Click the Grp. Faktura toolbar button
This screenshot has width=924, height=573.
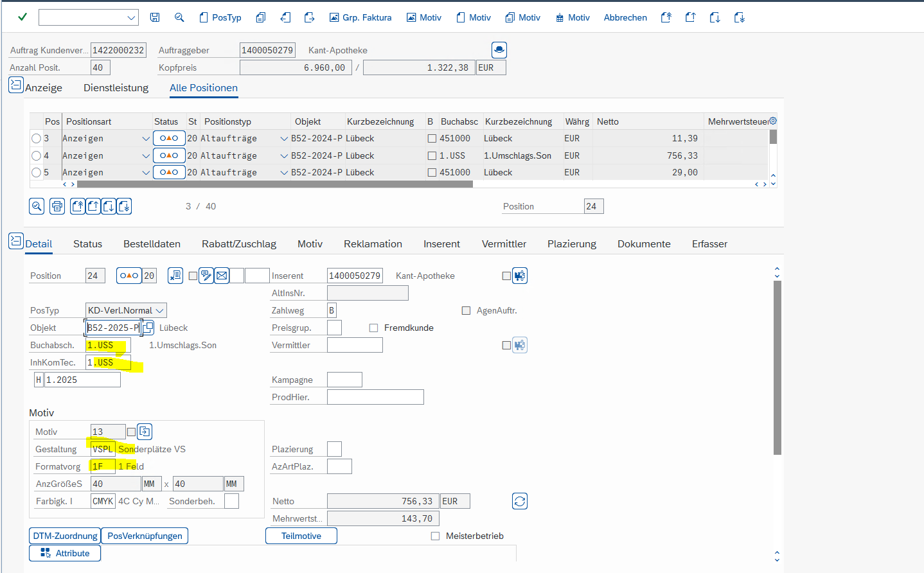(x=360, y=17)
